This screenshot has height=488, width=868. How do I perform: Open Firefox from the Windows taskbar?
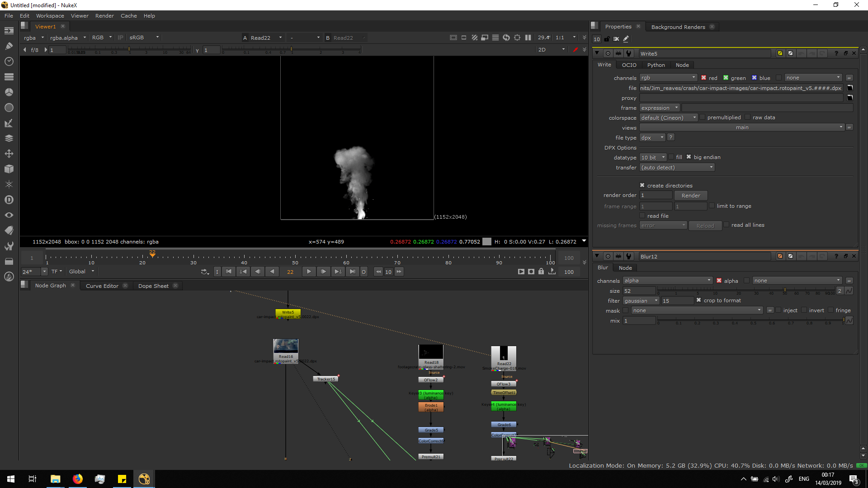78,479
